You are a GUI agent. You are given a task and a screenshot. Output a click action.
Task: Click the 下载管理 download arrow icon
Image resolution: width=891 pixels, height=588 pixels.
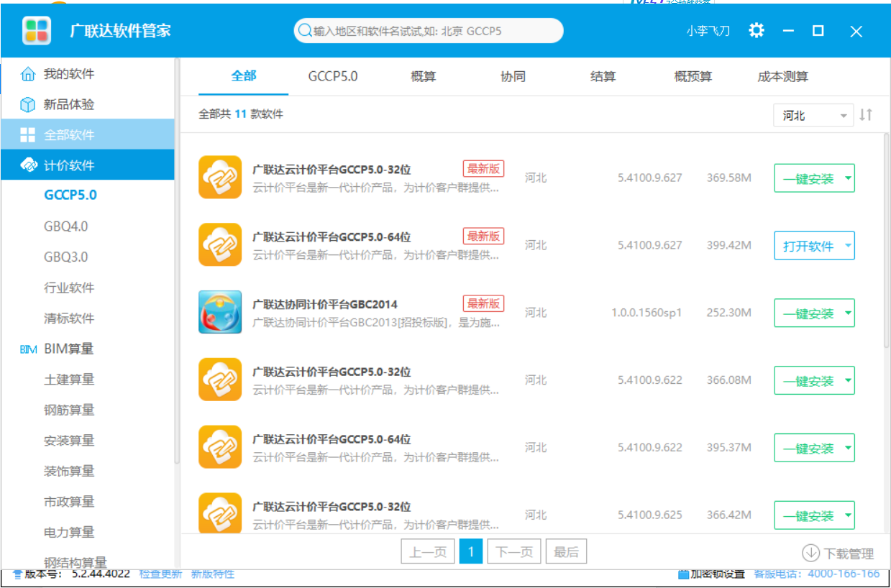[x=810, y=553]
